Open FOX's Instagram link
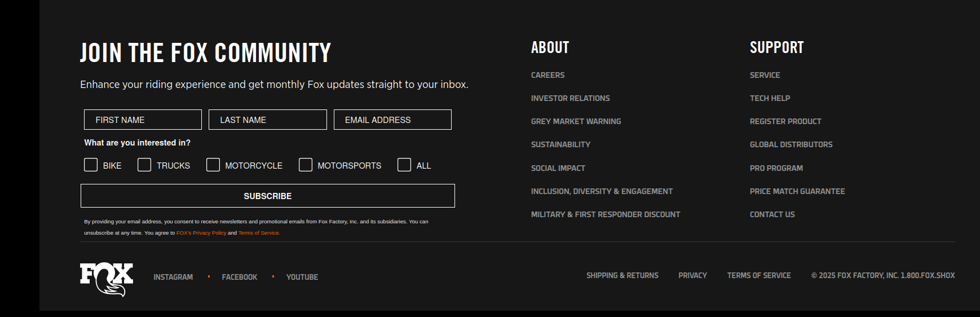 click(173, 277)
